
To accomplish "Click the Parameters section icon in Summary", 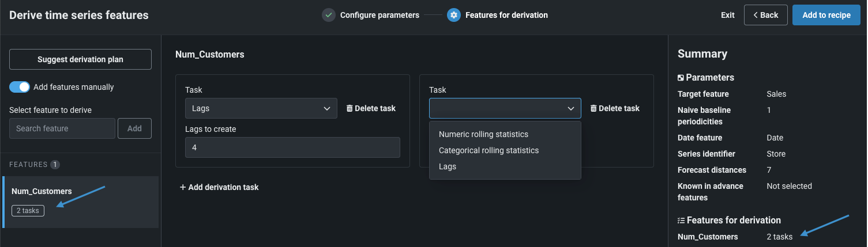I will [x=681, y=78].
